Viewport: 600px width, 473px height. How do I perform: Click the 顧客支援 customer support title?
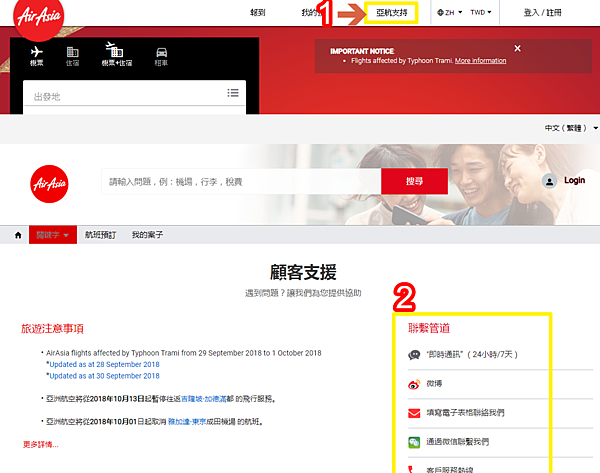pyautogui.click(x=303, y=272)
